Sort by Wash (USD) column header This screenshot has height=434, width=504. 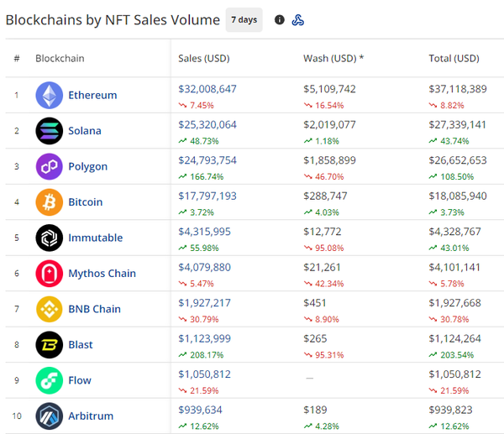point(333,59)
